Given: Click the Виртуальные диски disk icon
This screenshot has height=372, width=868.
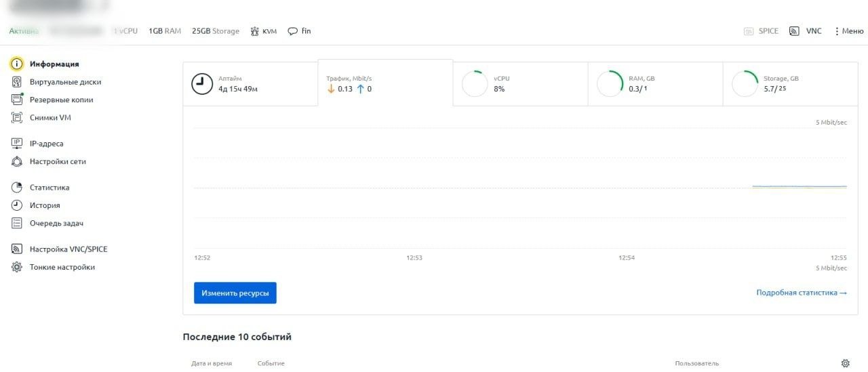Looking at the screenshot, I should click(x=17, y=82).
